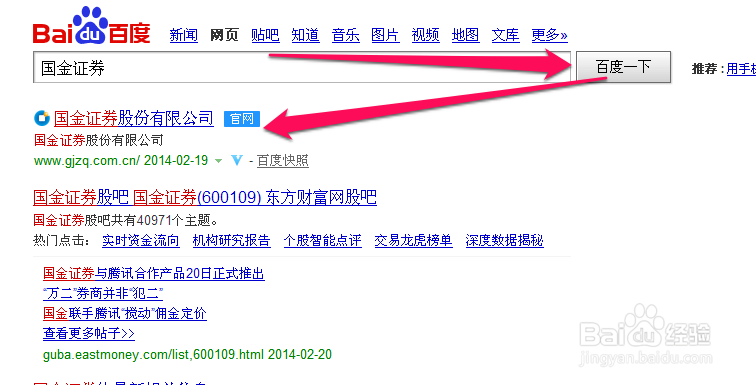Open post 国金证券与腾讯合作产品20日正式推出
Viewport: 756px width, 385px height.
click(154, 274)
